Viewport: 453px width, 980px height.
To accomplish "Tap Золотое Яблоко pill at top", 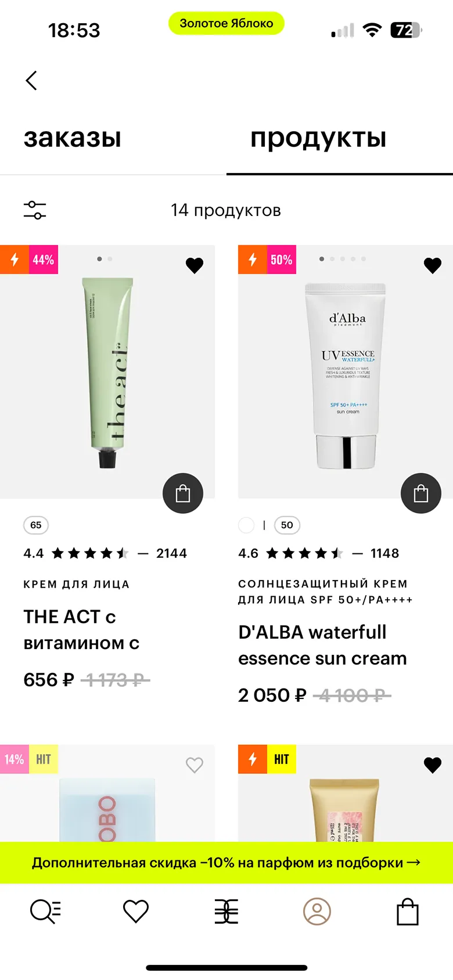I will 227,23.
